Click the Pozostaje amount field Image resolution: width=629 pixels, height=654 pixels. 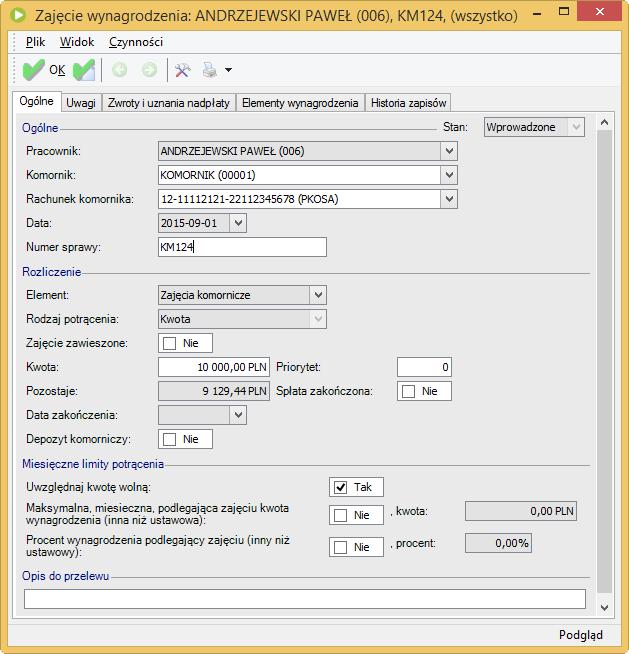click(x=214, y=392)
